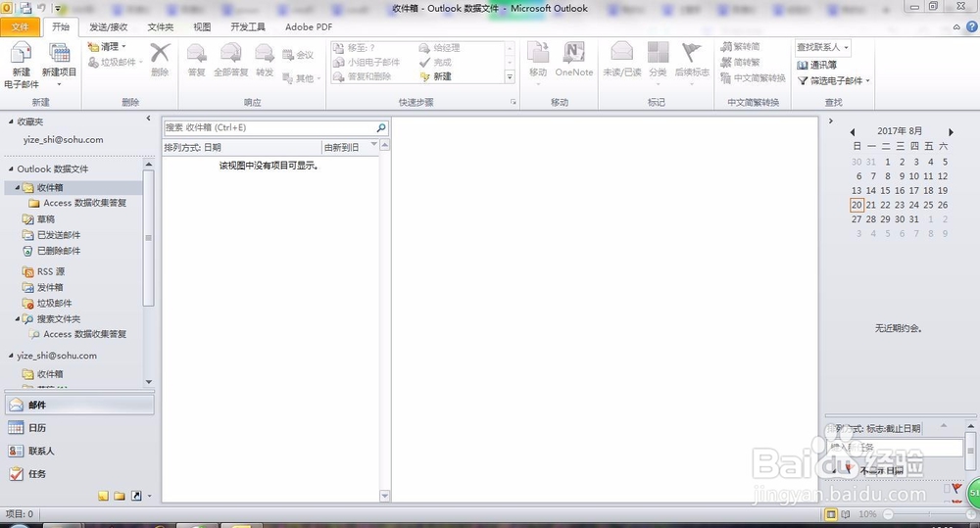This screenshot has width=980, height=528.
Task: Click the Reply All (全部答复) icon
Action: click(x=230, y=54)
